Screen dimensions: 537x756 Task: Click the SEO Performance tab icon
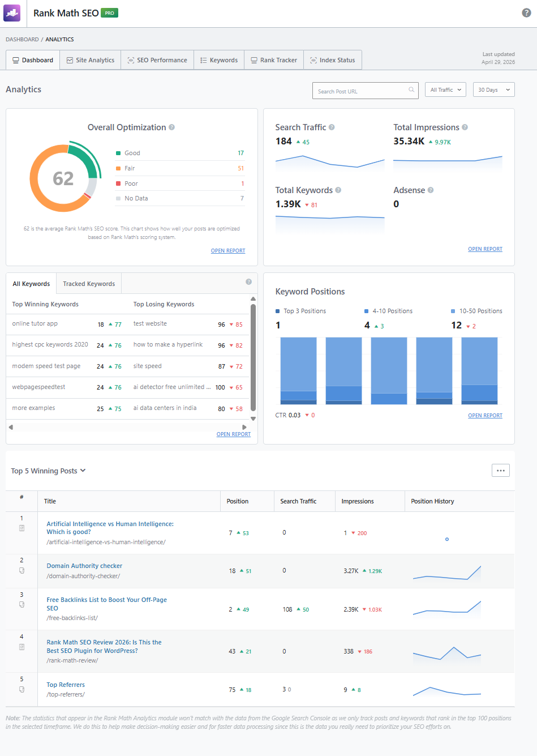[131, 60]
